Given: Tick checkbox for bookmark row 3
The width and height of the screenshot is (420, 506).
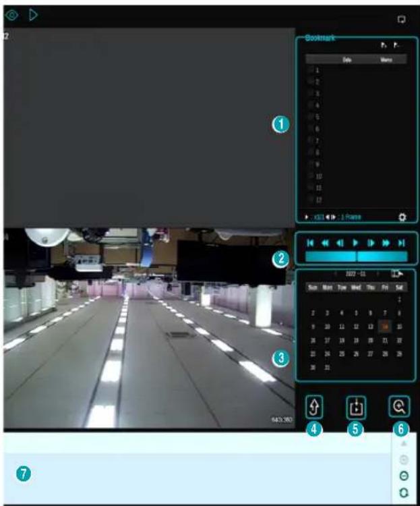Looking at the screenshot, I should [311, 93].
